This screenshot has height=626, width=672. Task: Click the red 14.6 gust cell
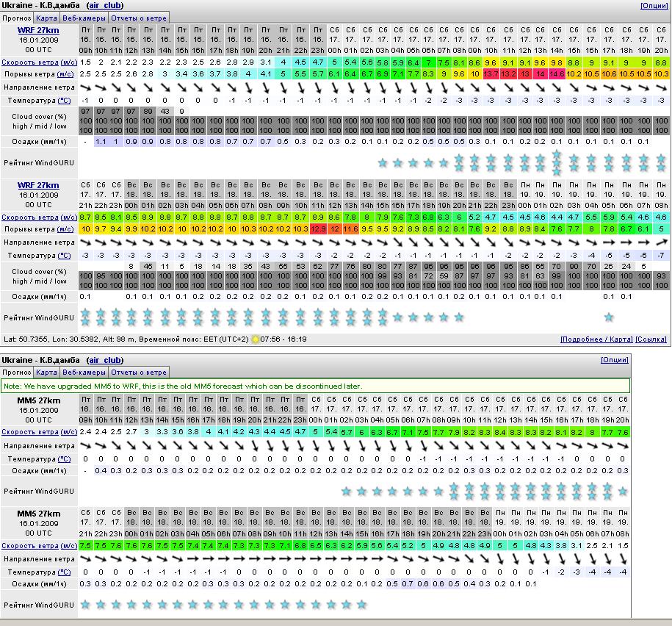click(x=556, y=74)
